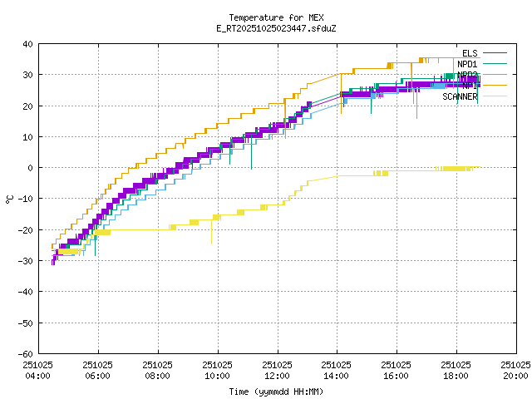Click the -30 y-axis tick label
Viewport: 532px width, 399px height.
(25, 261)
